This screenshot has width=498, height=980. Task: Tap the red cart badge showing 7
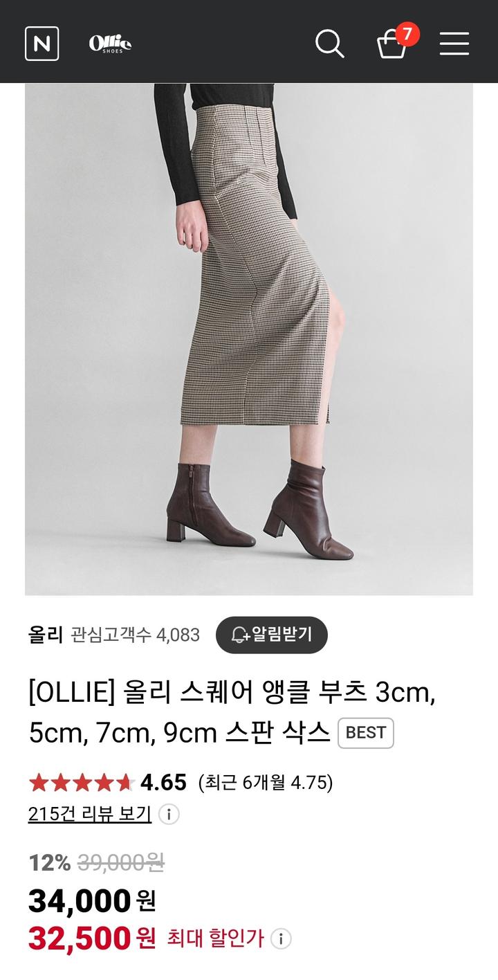407,34
